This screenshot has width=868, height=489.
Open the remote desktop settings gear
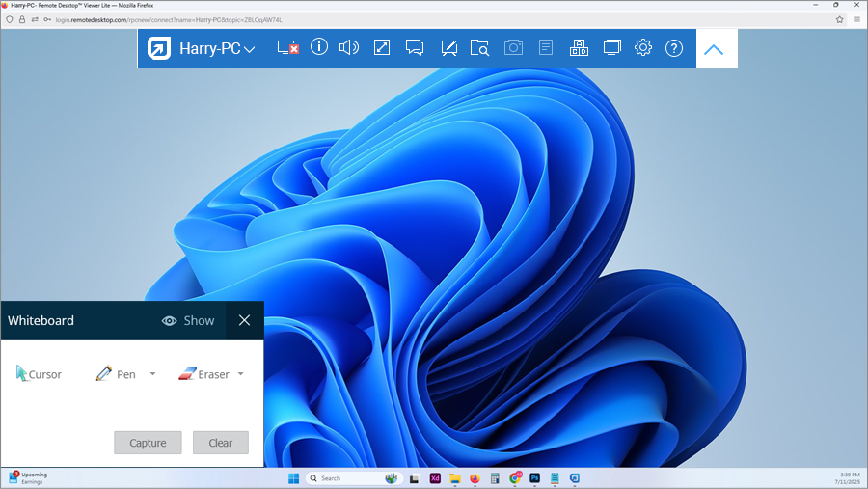coord(643,48)
